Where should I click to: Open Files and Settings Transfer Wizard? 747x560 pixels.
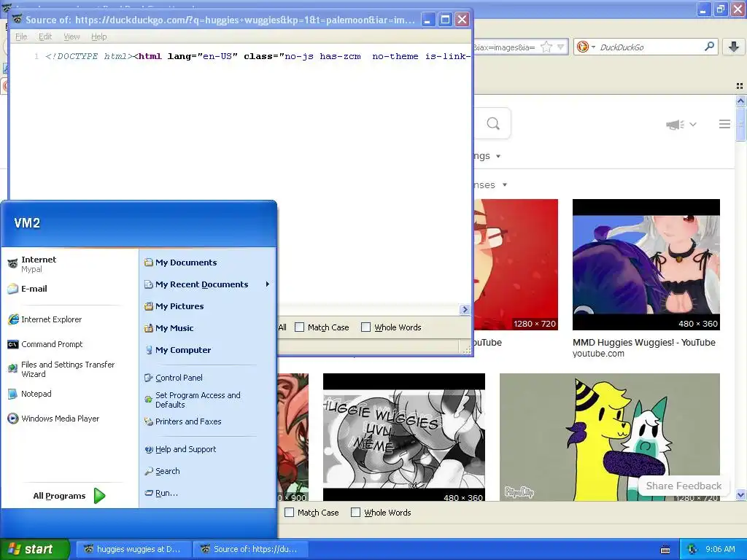click(61, 369)
